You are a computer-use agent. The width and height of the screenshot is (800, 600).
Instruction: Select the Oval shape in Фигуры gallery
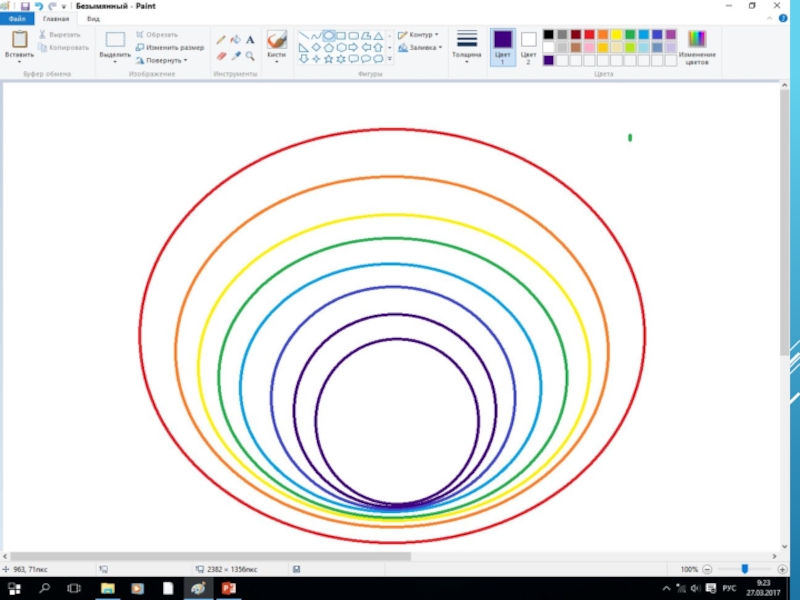(329, 35)
